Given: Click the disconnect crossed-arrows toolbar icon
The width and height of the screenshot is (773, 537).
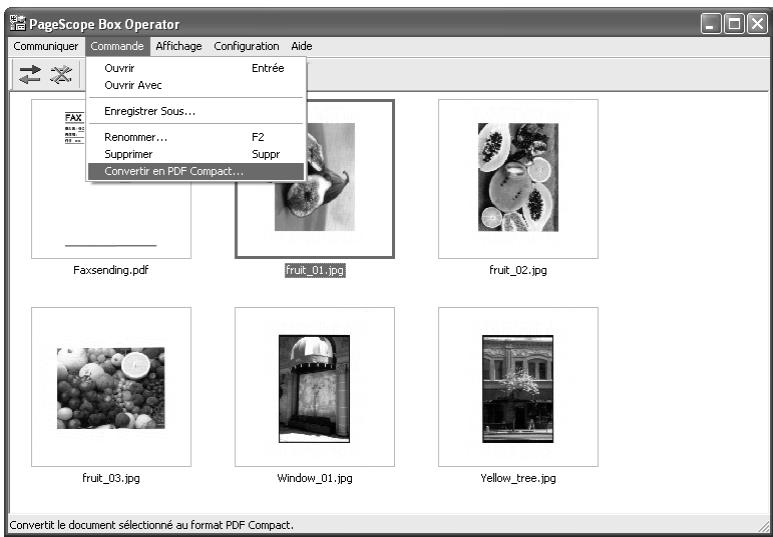Looking at the screenshot, I should pos(61,74).
